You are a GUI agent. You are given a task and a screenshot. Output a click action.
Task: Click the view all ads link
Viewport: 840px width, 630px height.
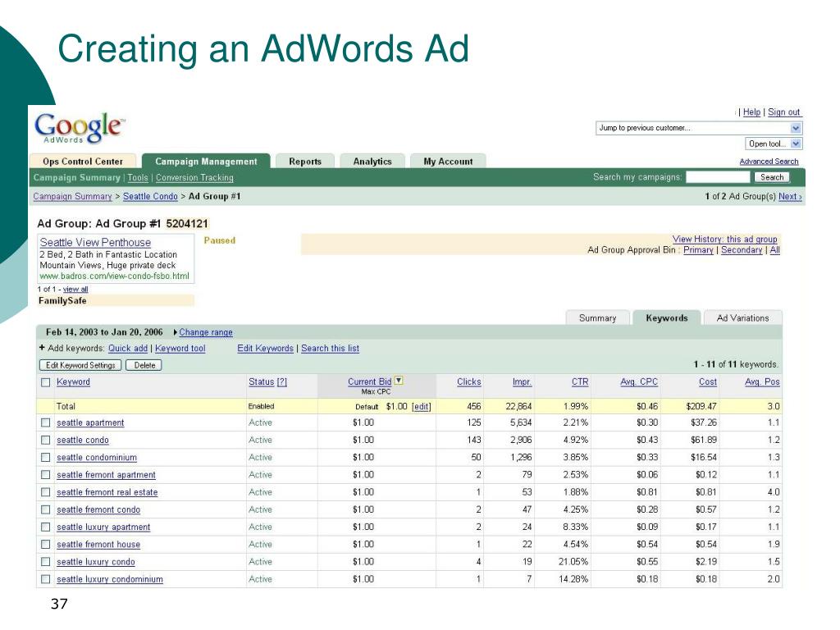click(75, 290)
